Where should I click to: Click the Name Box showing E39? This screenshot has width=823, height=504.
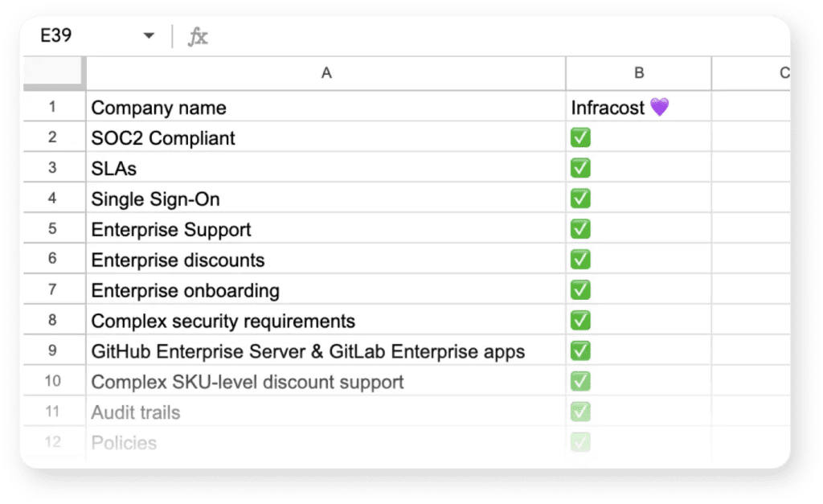click(x=56, y=35)
